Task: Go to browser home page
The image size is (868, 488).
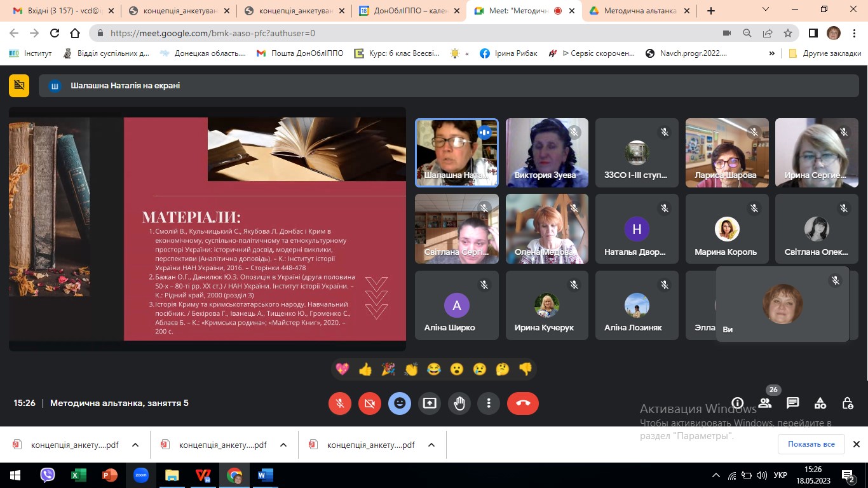Action: click(x=75, y=33)
